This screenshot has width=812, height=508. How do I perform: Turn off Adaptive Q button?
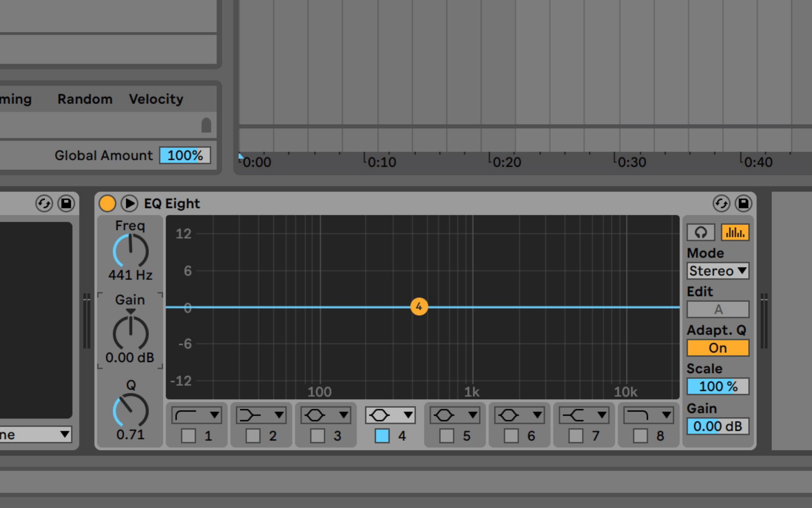tap(718, 348)
